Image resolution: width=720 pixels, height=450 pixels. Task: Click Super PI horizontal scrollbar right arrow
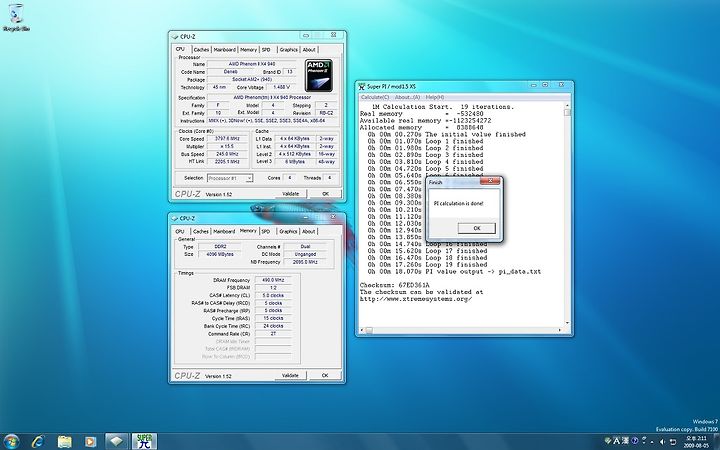[560, 330]
